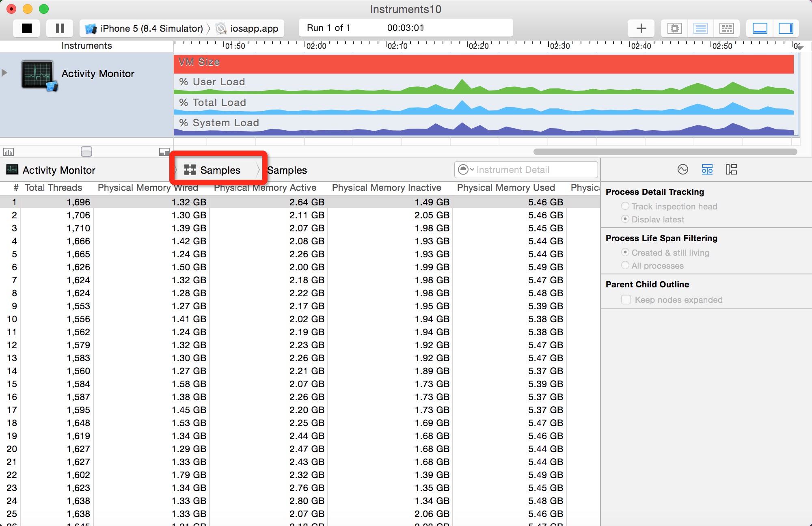Select Created & still living radio button

625,252
